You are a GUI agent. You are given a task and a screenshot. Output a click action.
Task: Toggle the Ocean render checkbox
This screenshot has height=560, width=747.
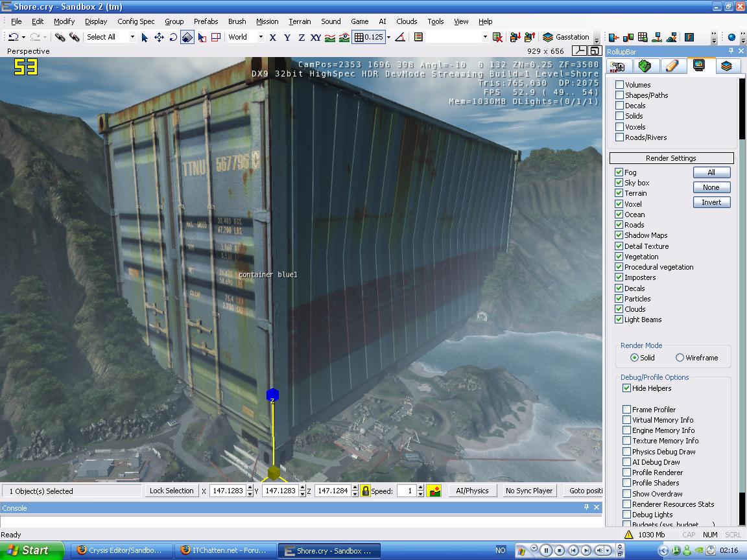pyautogui.click(x=619, y=215)
